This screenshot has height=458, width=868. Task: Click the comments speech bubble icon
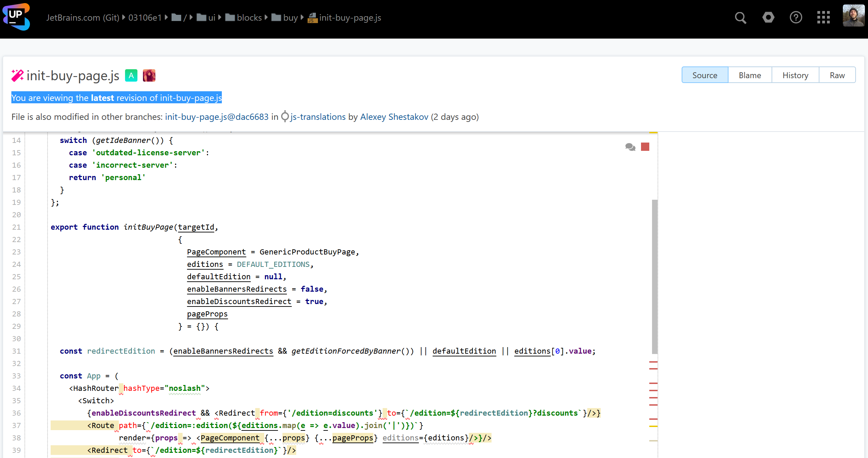pyautogui.click(x=630, y=147)
